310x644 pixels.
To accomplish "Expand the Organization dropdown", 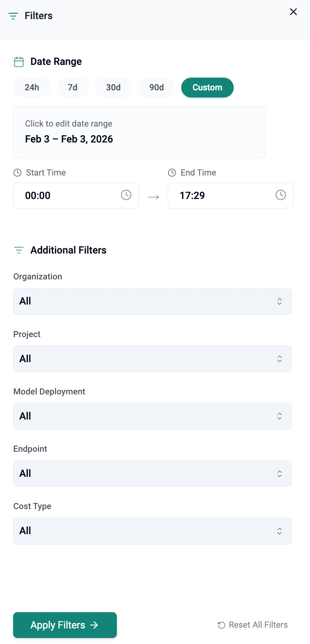I will coord(152,301).
